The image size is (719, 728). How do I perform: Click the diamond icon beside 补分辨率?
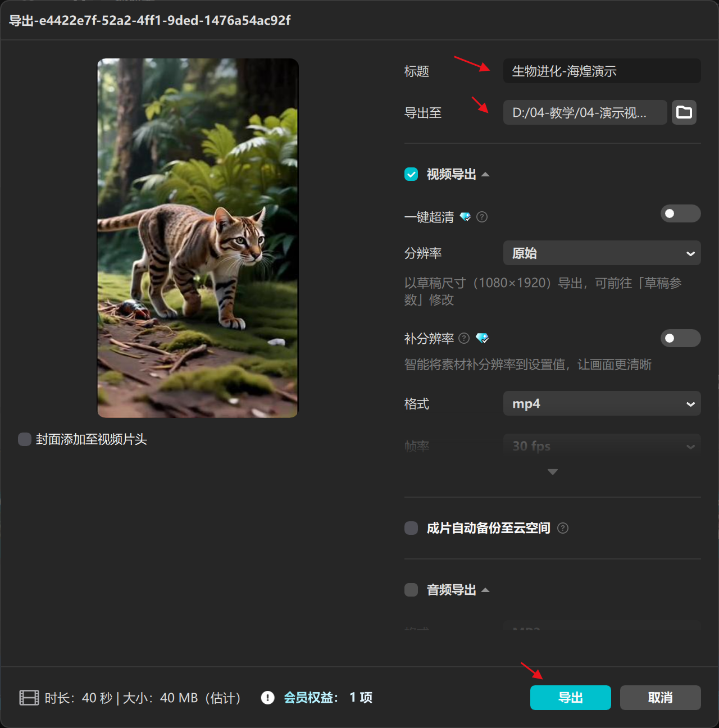click(482, 338)
